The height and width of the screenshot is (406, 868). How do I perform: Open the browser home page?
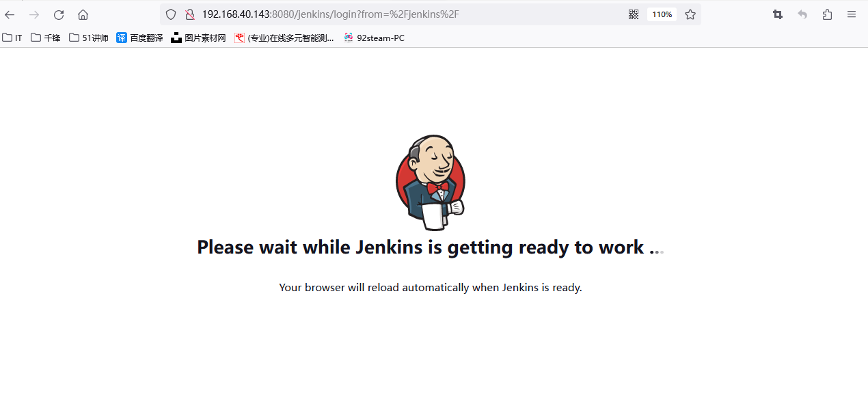point(83,14)
